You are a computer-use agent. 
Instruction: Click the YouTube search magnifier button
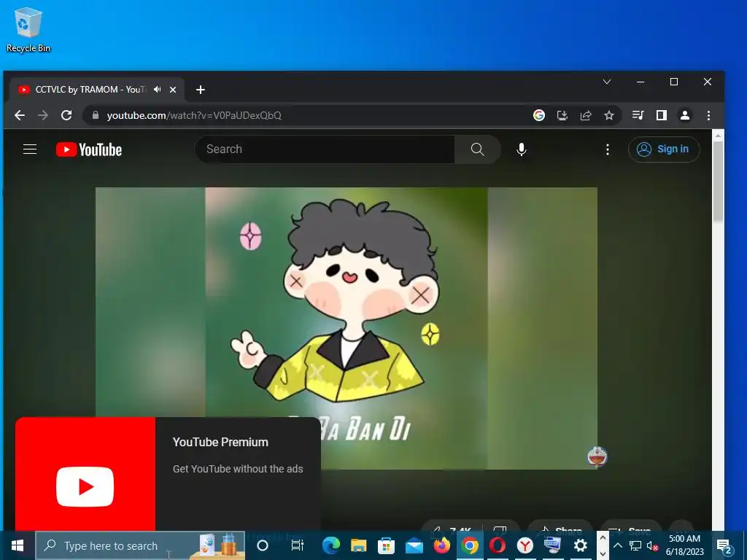[477, 149]
